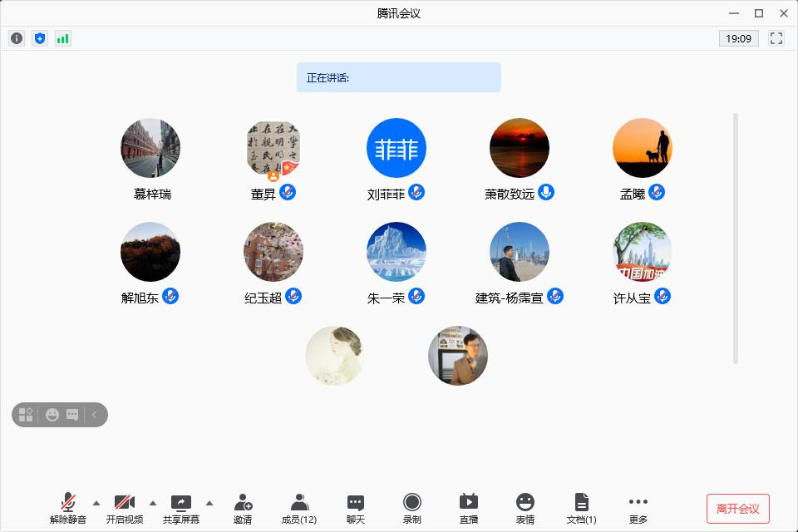Screen dimensions: 798x532
Task: Expand audio options arrow next to 解除静音
Action: click(x=96, y=503)
